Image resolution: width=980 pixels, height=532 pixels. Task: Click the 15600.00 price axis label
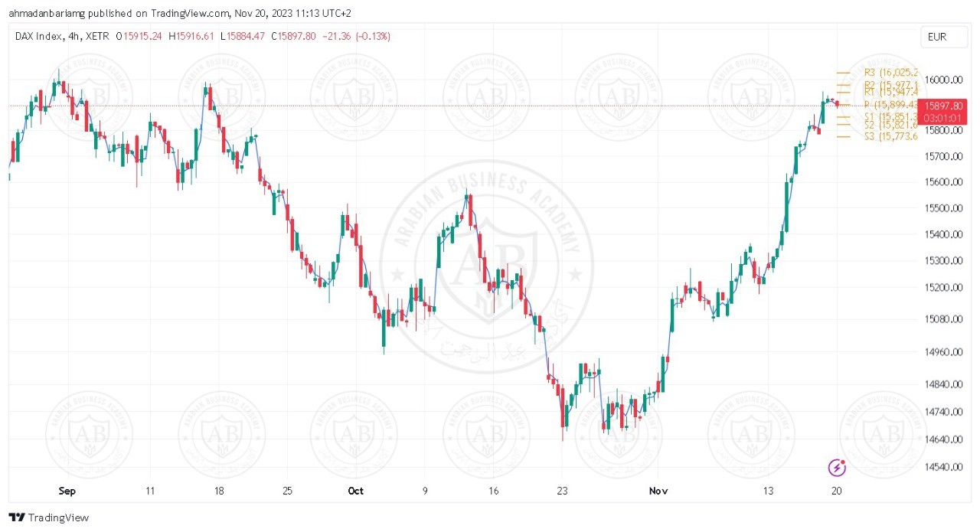point(943,182)
